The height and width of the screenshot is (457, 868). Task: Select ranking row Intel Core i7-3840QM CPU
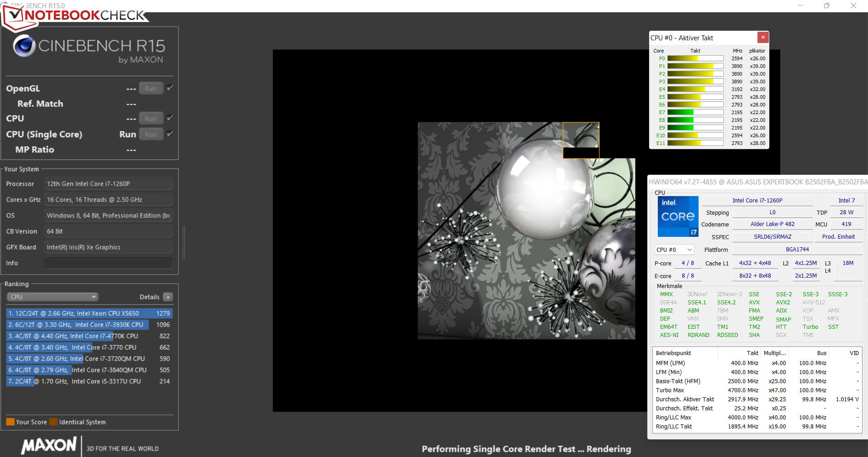(x=89, y=370)
